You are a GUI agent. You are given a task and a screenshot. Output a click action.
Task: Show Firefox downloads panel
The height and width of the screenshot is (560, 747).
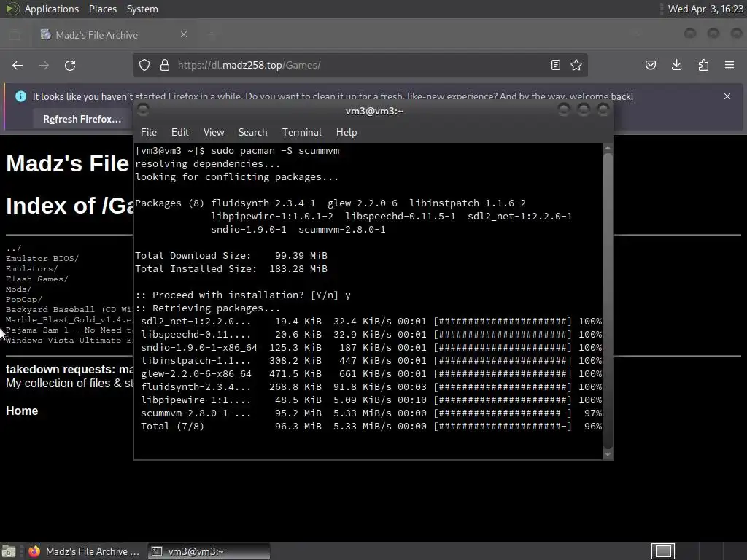pyautogui.click(x=676, y=65)
